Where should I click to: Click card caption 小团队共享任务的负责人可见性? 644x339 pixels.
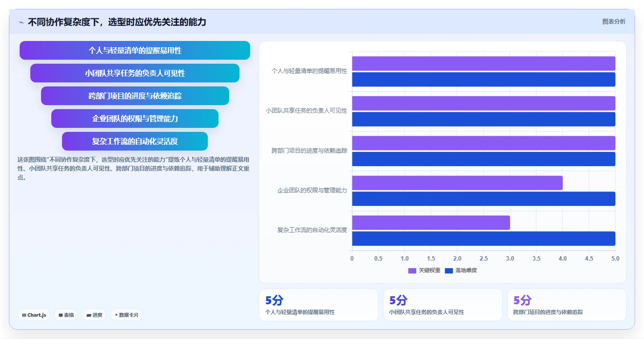pyautogui.click(x=427, y=312)
